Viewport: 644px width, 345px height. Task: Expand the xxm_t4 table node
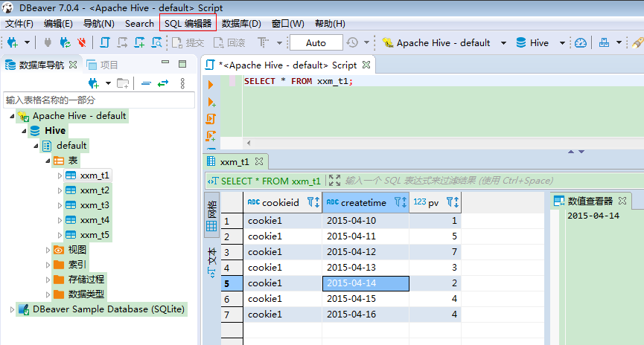click(60, 220)
